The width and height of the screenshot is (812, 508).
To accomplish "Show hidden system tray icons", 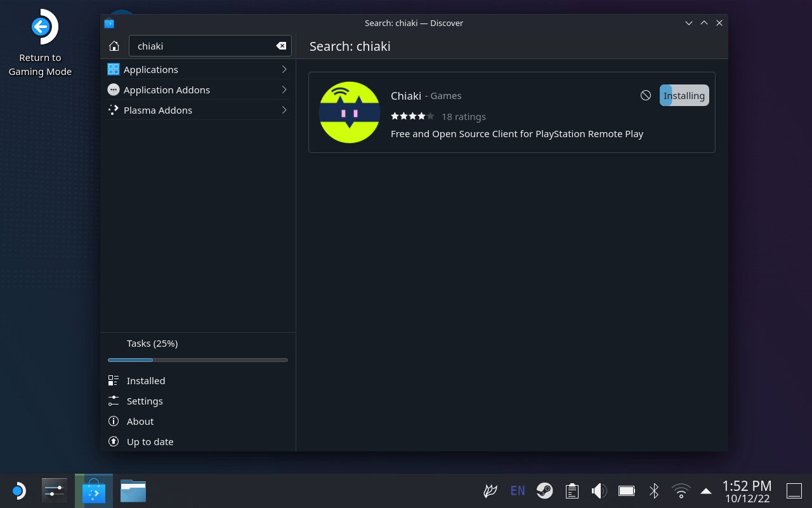I will click(706, 491).
